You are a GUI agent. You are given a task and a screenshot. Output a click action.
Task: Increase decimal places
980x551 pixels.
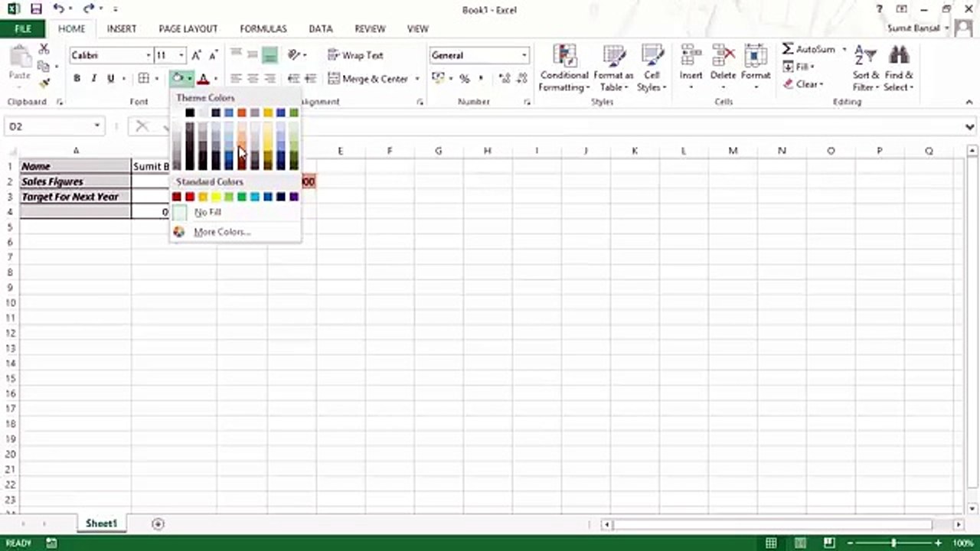(505, 78)
